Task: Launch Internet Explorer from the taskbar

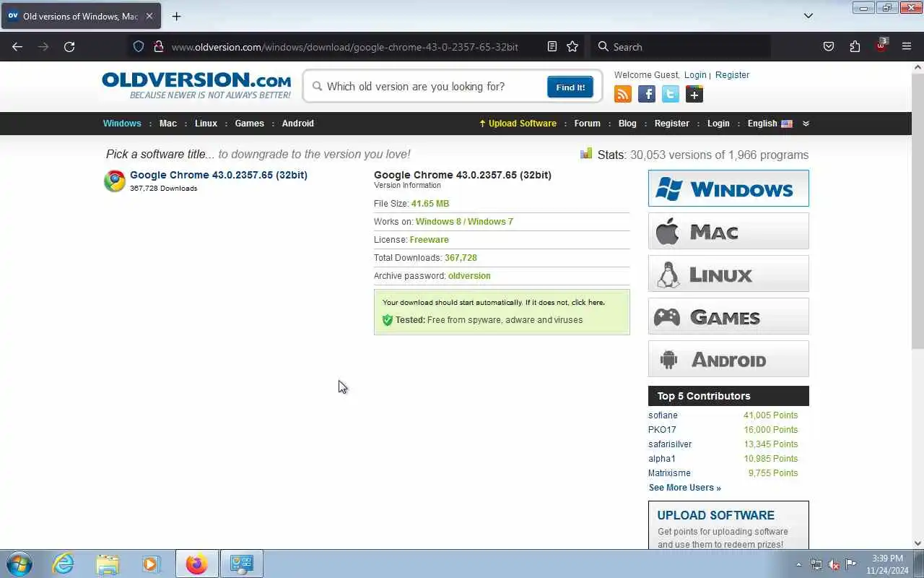Action: pos(64,564)
